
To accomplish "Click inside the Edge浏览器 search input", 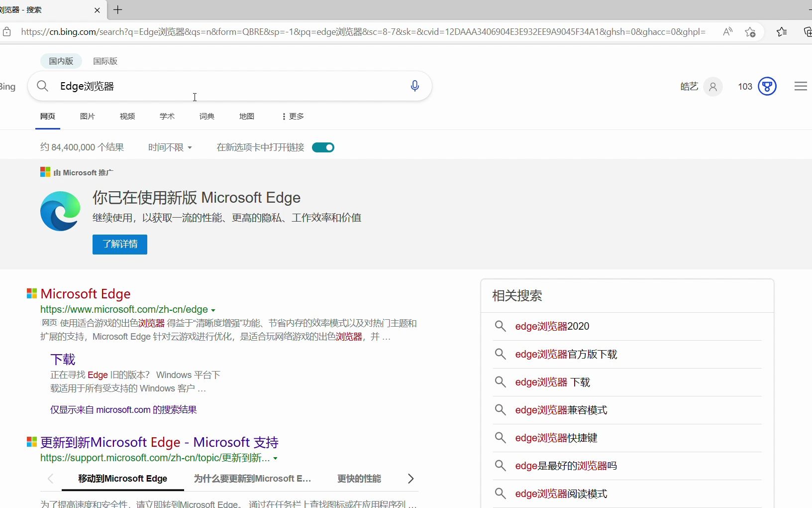I will click(x=229, y=86).
